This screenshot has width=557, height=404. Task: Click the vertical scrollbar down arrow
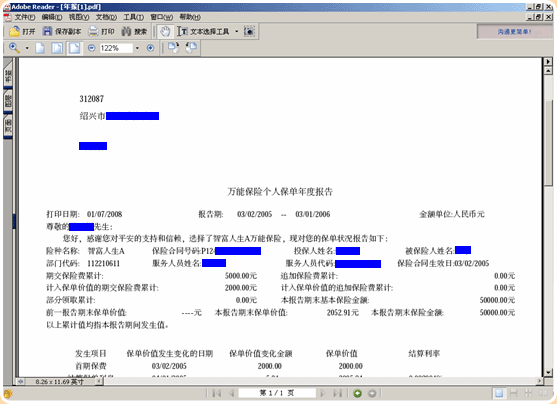(x=548, y=372)
